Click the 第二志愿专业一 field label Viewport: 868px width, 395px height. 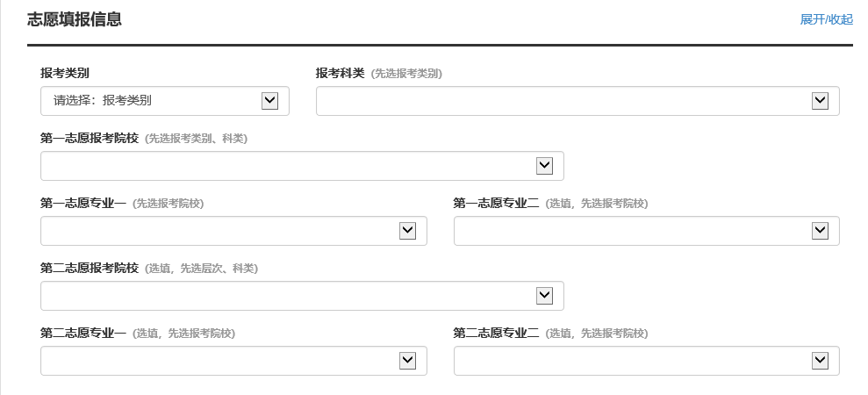click(x=83, y=333)
